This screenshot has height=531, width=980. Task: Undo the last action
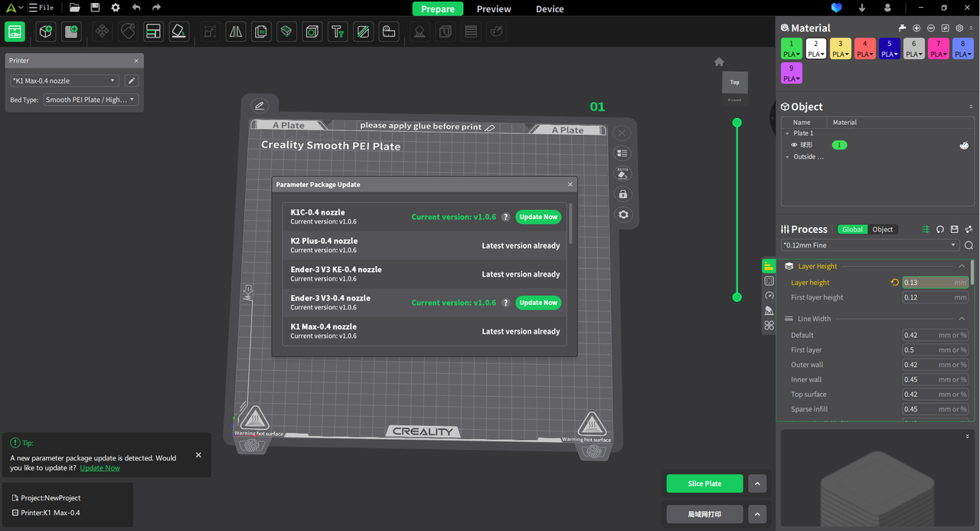click(x=136, y=8)
